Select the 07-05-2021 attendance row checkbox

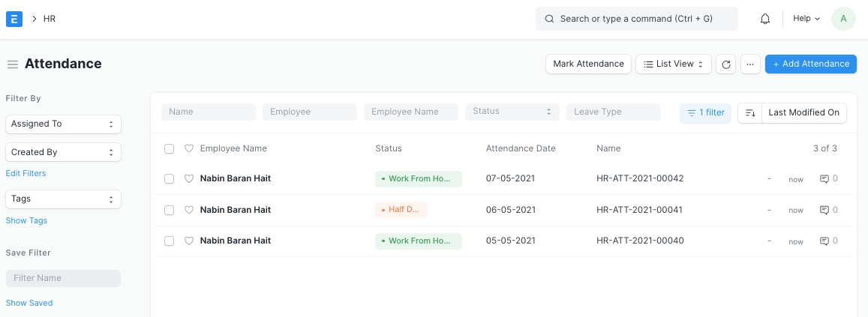click(170, 179)
